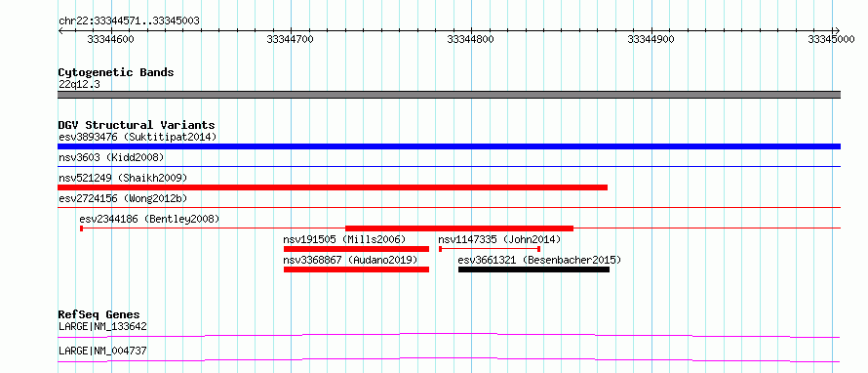Select the 22q12.3 band label
The image size is (868, 373).
79,85
